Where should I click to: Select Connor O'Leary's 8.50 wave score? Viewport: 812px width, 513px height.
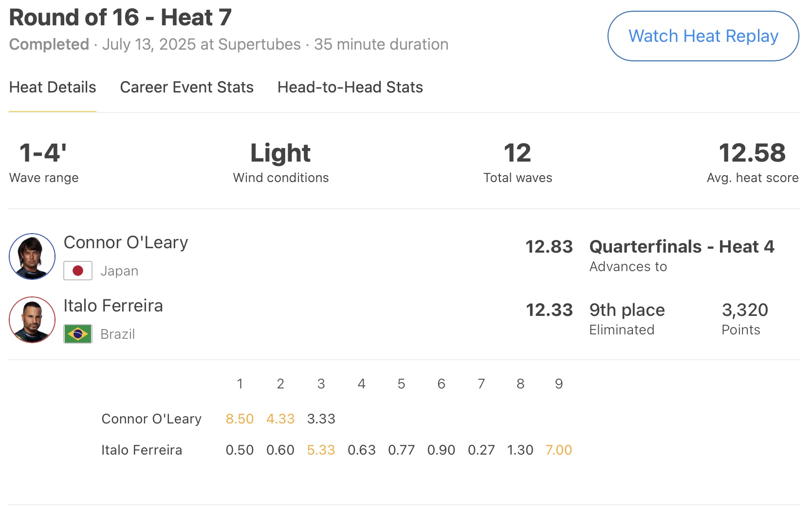click(240, 419)
